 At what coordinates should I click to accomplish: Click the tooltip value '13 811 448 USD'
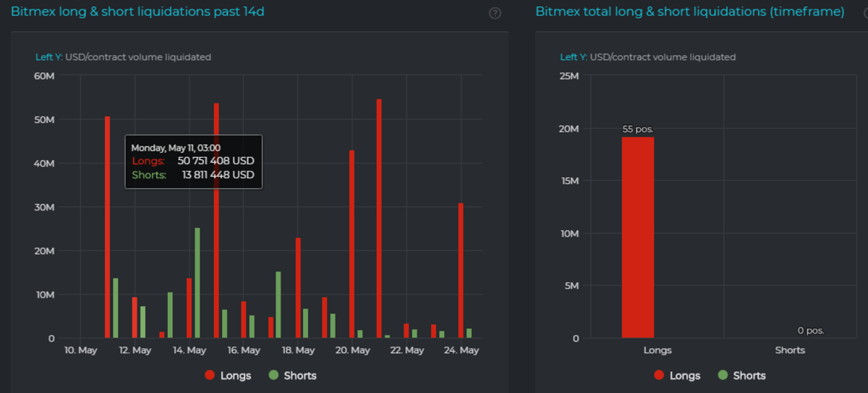(x=218, y=175)
